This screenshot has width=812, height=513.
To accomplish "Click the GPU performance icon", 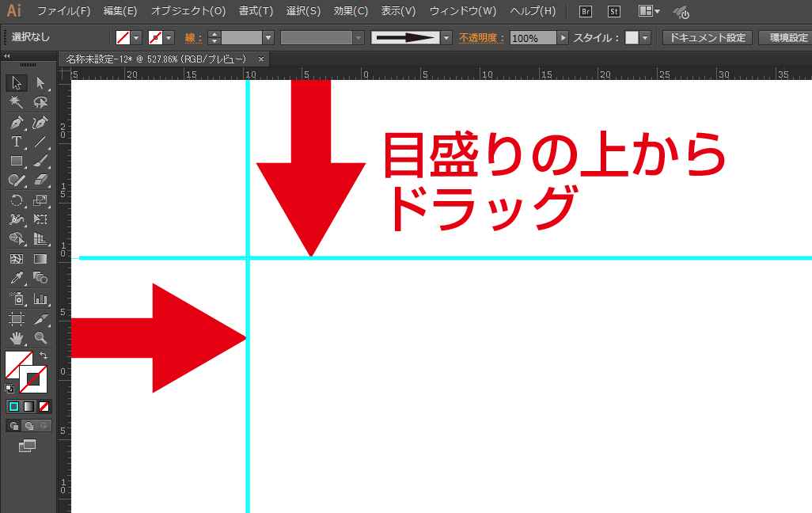I will [681, 12].
